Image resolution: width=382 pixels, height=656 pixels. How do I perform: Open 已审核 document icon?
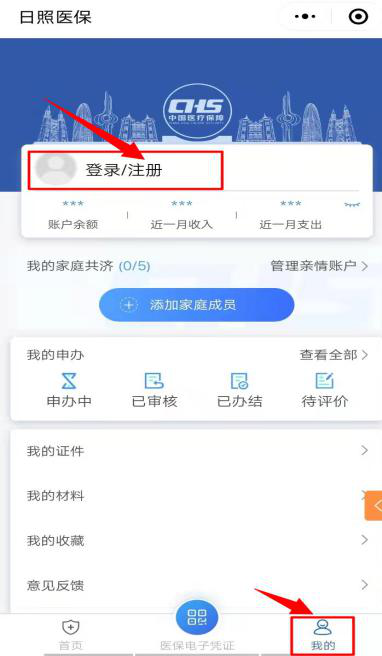click(x=154, y=381)
